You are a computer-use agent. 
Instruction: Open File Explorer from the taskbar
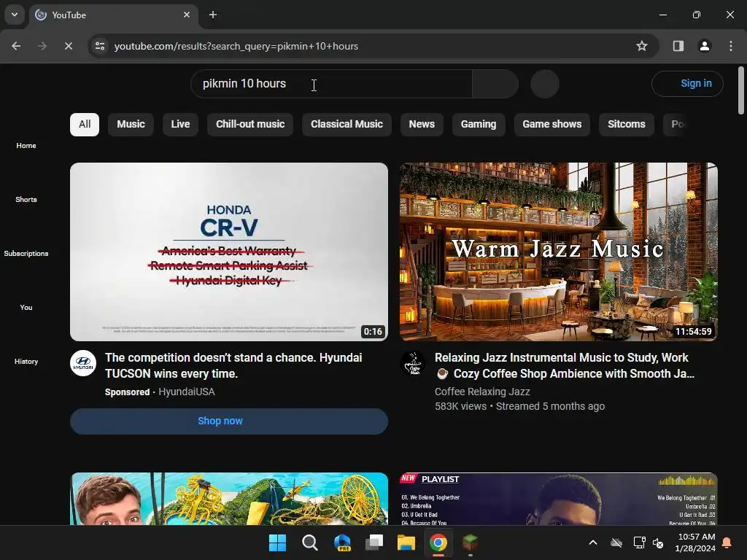(x=406, y=542)
